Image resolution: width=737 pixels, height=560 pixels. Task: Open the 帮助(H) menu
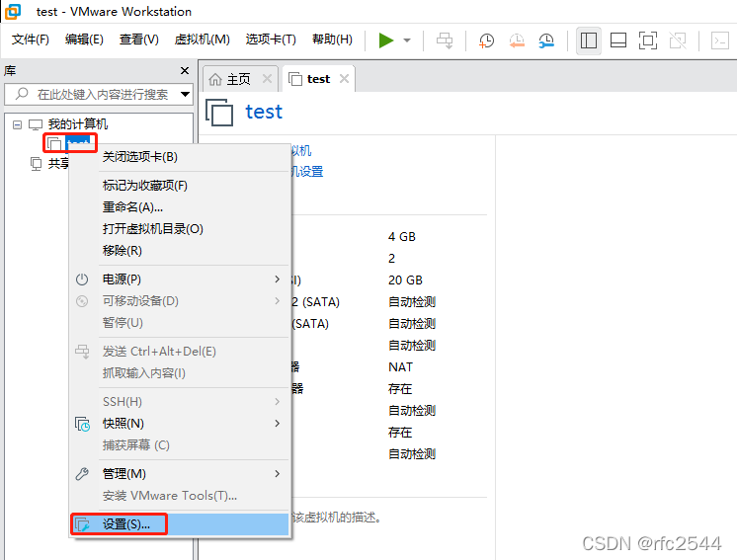pos(332,40)
